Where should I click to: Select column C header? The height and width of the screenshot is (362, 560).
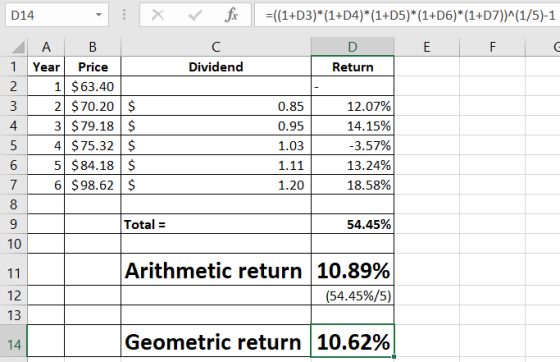tap(216, 47)
